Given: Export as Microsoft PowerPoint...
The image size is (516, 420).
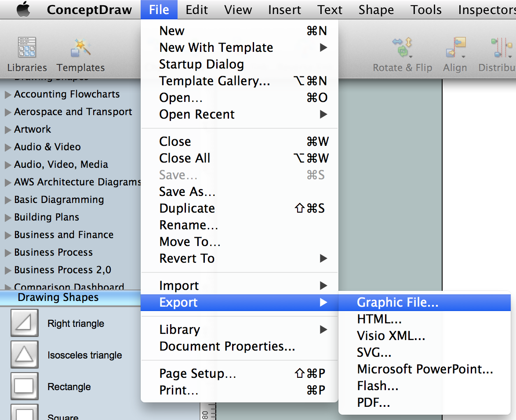Looking at the screenshot, I should coord(425,369).
